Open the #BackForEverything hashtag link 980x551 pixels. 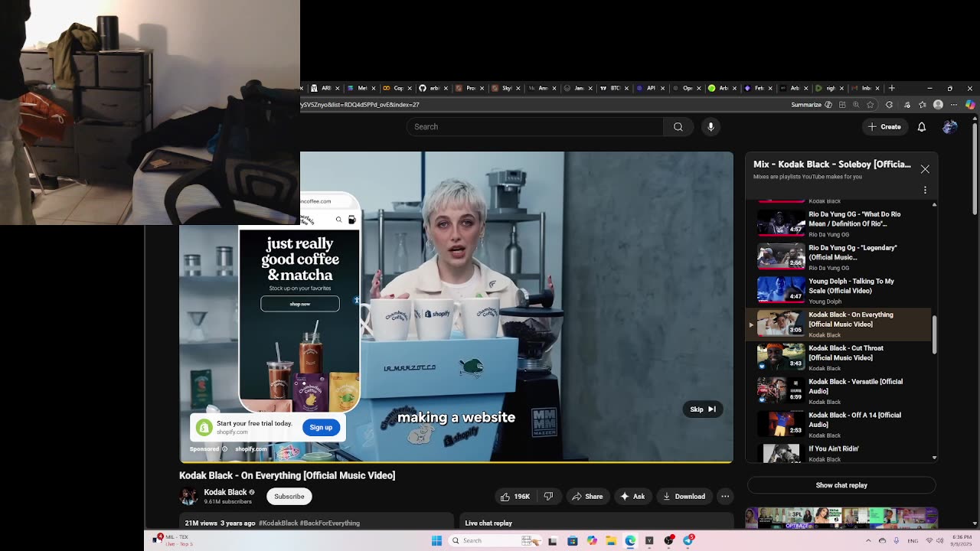330,523
